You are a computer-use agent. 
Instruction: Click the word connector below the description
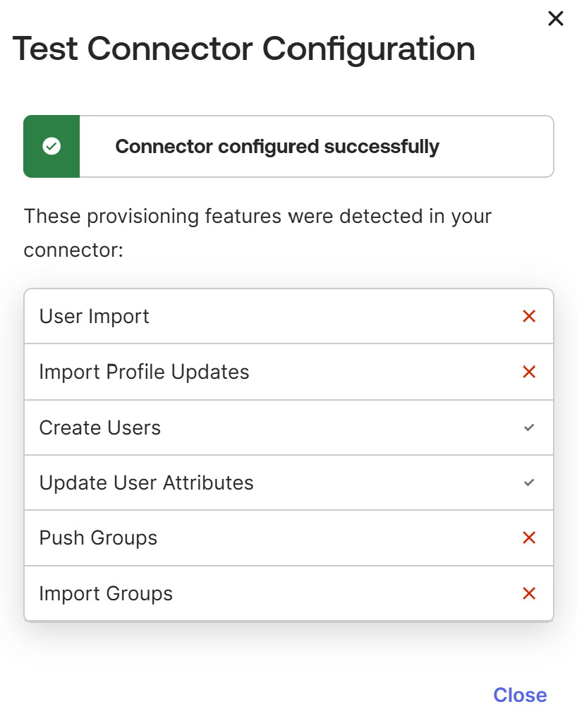pos(73,250)
